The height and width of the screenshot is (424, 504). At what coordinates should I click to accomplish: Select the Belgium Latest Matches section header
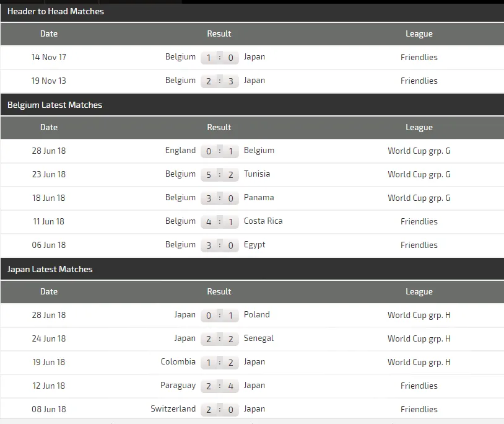pos(54,105)
